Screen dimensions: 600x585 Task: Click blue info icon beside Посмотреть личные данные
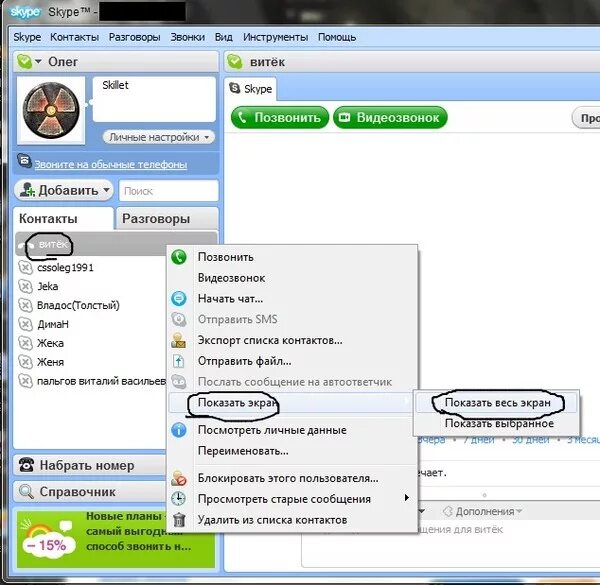coord(179,430)
